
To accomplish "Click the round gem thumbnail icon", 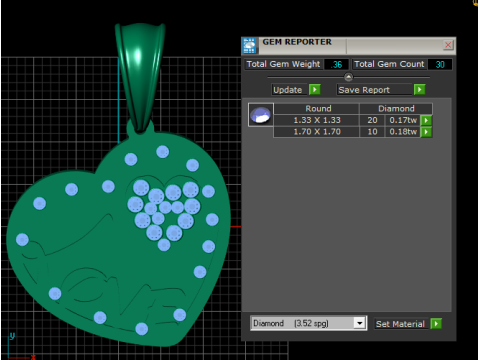I will [x=261, y=115].
